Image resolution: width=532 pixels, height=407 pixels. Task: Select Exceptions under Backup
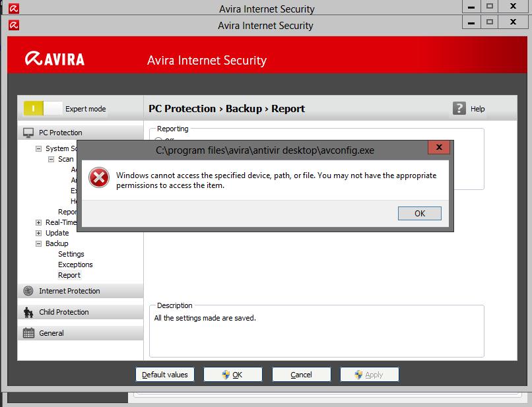click(x=75, y=265)
